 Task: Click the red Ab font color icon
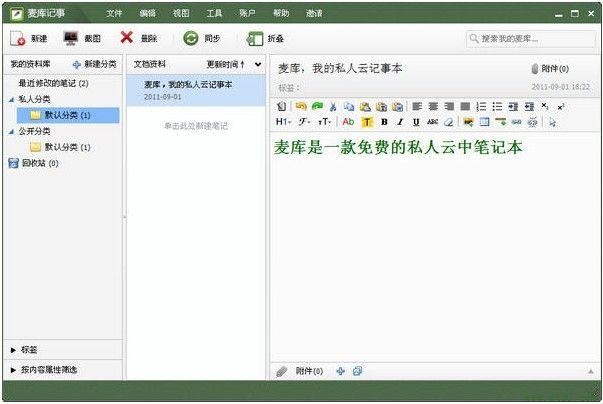pos(348,122)
